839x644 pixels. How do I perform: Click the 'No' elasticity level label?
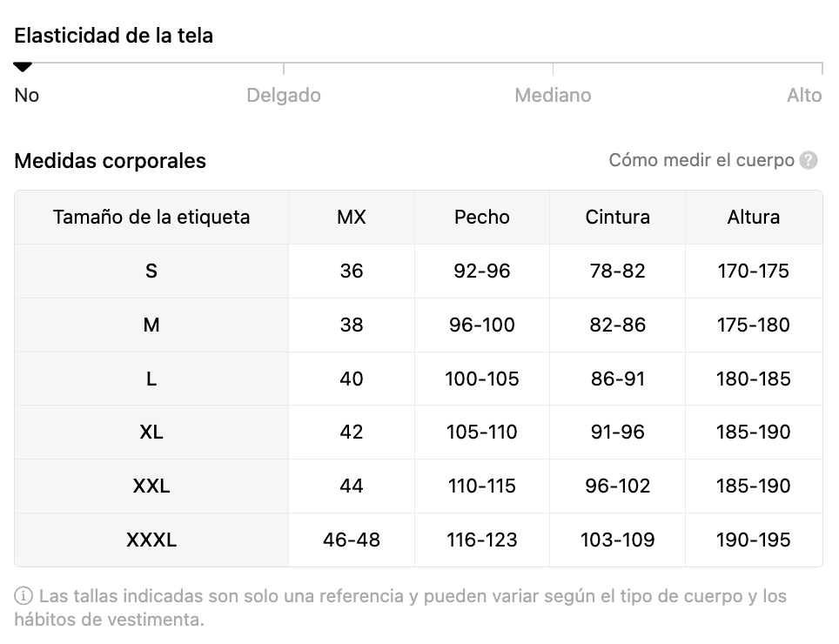[x=27, y=96]
